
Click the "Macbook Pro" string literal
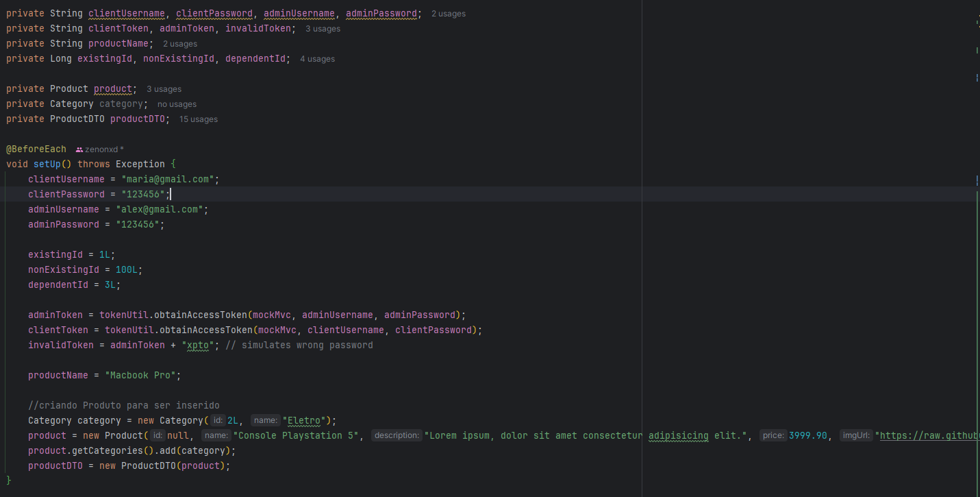142,376
